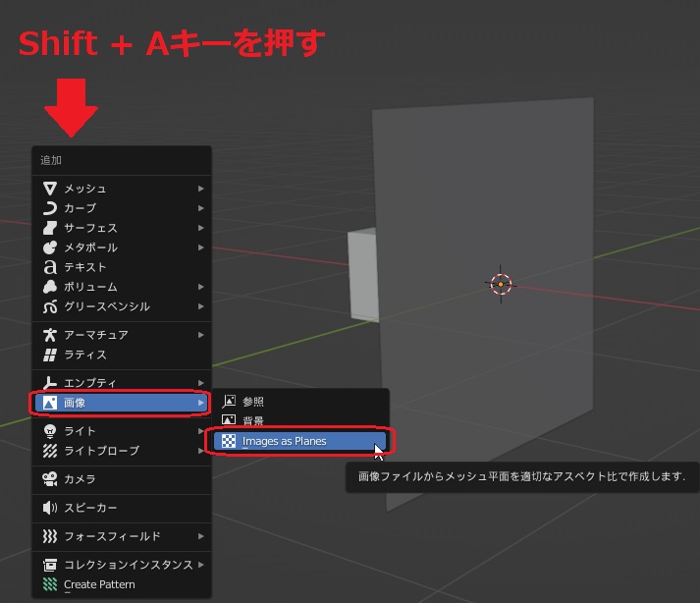This screenshot has width=700, height=603.
Task: Expand the グリースペンシル submenu arrow
Action: [x=201, y=306]
